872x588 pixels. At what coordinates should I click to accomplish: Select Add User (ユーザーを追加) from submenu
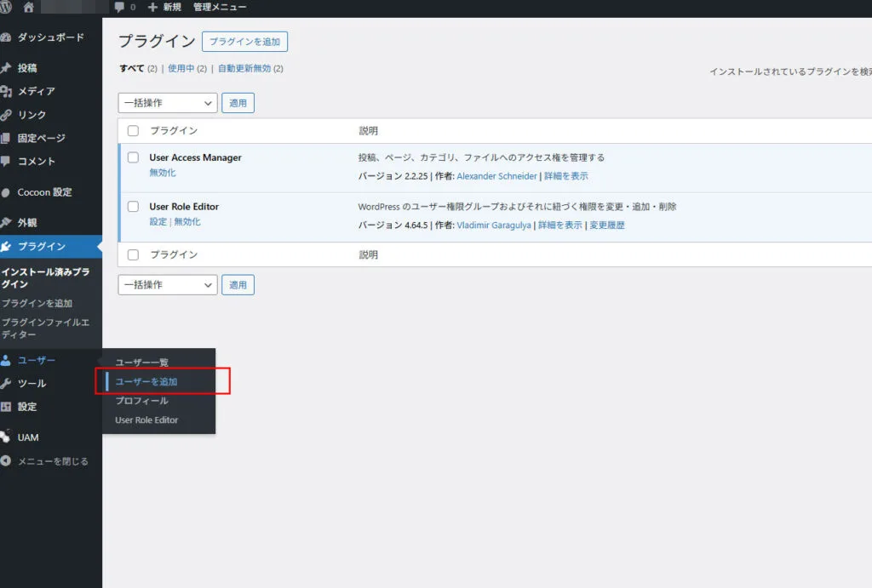coord(146,382)
